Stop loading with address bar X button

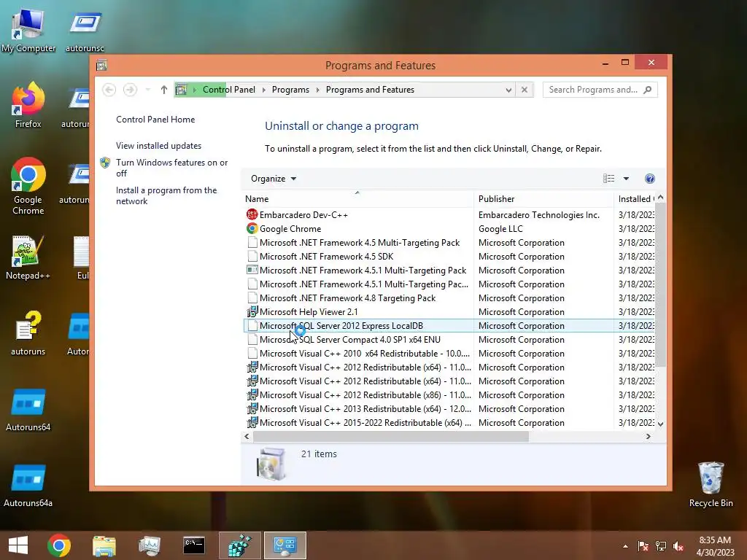point(524,90)
